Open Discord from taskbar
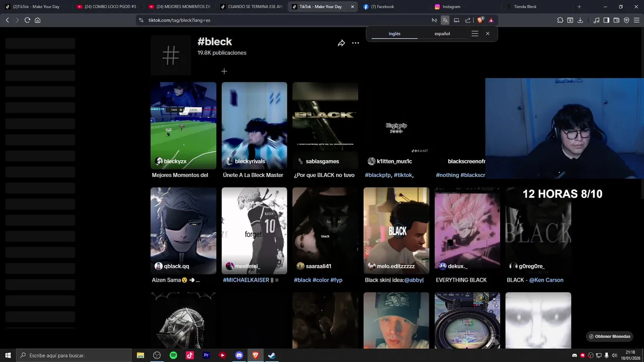The height and width of the screenshot is (362, 644). click(239, 355)
